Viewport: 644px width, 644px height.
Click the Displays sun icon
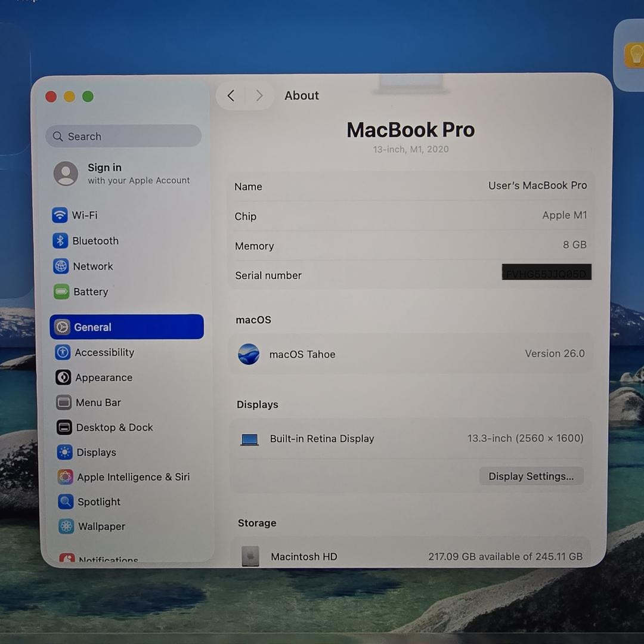point(64,452)
